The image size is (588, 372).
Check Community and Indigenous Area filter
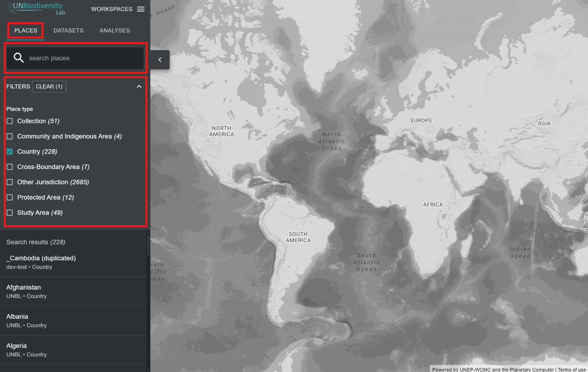[x=10, y=136]
